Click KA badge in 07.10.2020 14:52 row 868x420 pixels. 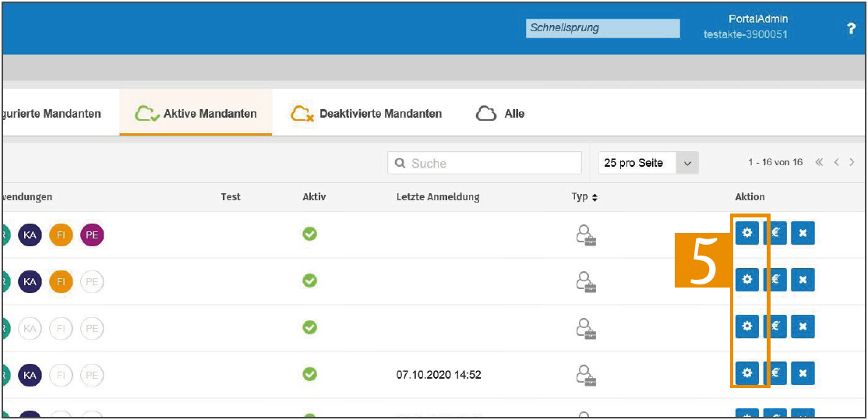[x=30, y=375]
